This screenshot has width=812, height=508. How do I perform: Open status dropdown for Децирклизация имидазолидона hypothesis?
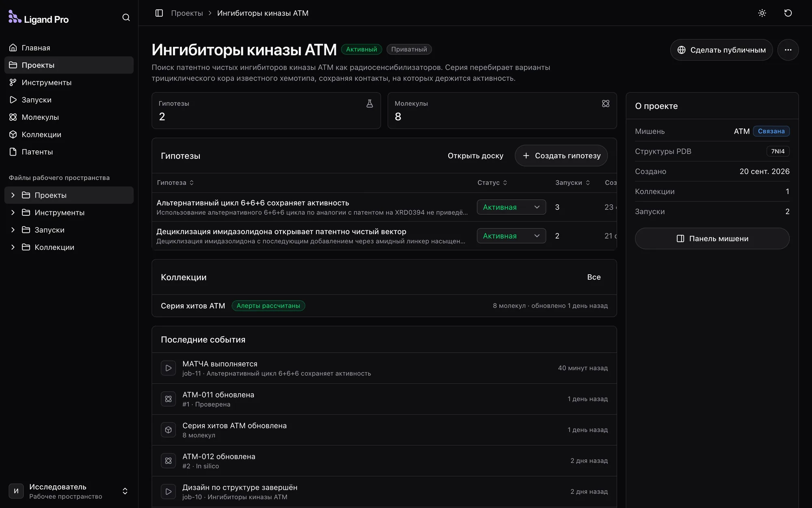tap(511, 236)
